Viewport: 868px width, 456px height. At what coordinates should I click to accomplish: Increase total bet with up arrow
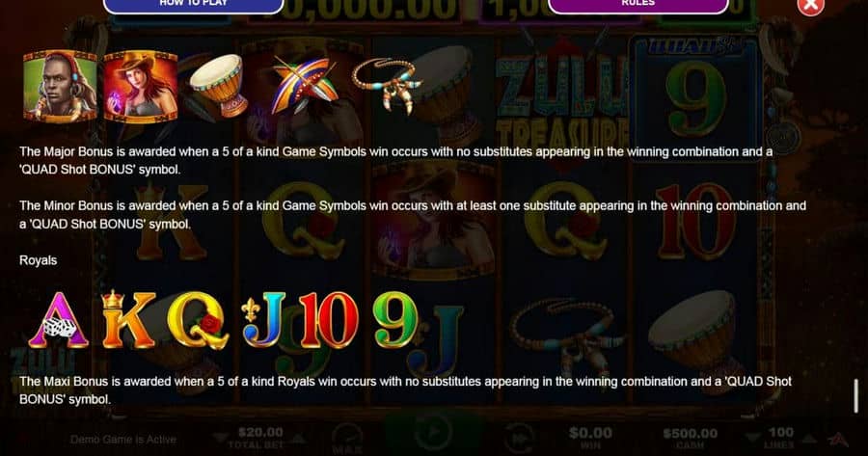pos(298,439)
